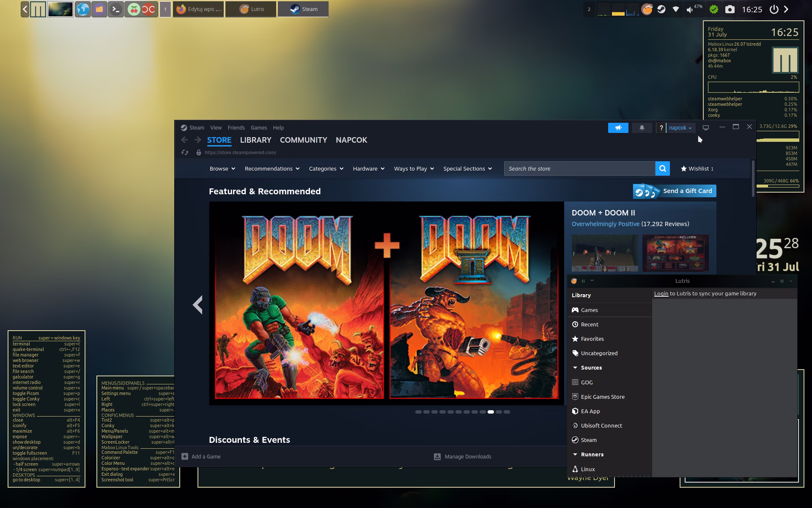Click the padlock icon beside store URL
The width and height of the screenshot is (812, 508).
pyautogui.click(x=198, y=152)
